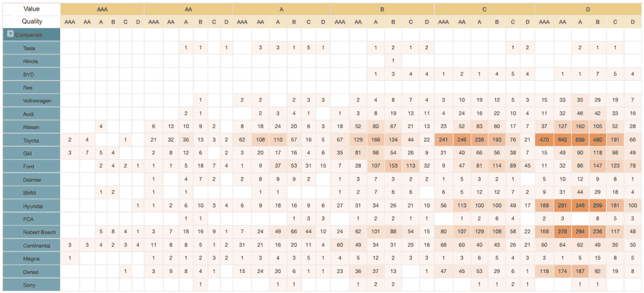Screen dimensions: 644x293
Task: Select the Tesla row label
Action: coord(31,48)
